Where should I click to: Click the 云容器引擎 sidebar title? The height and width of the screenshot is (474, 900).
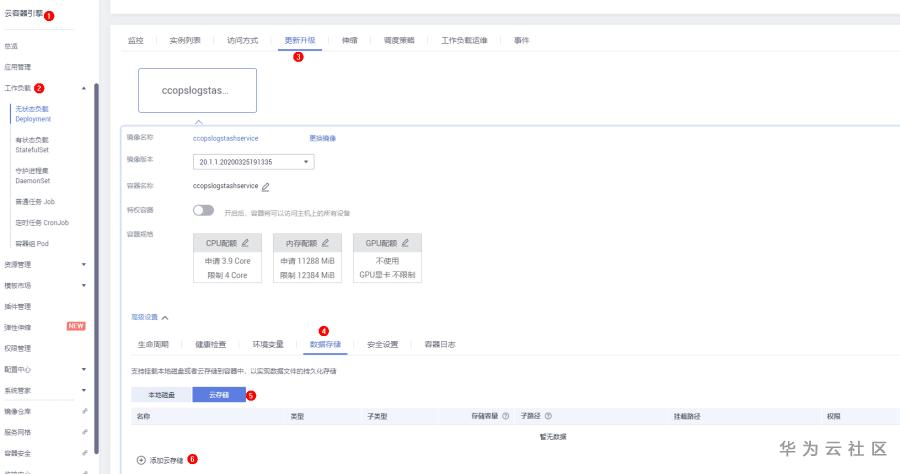(24, 13)
